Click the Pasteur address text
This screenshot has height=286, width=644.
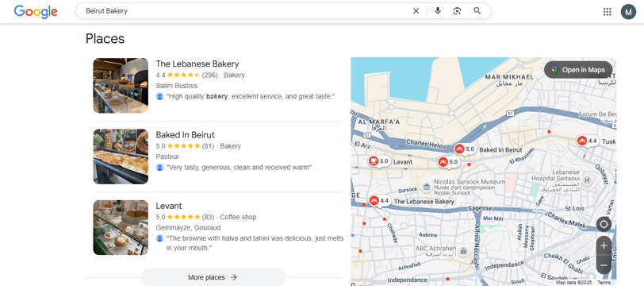pos(167,157)
